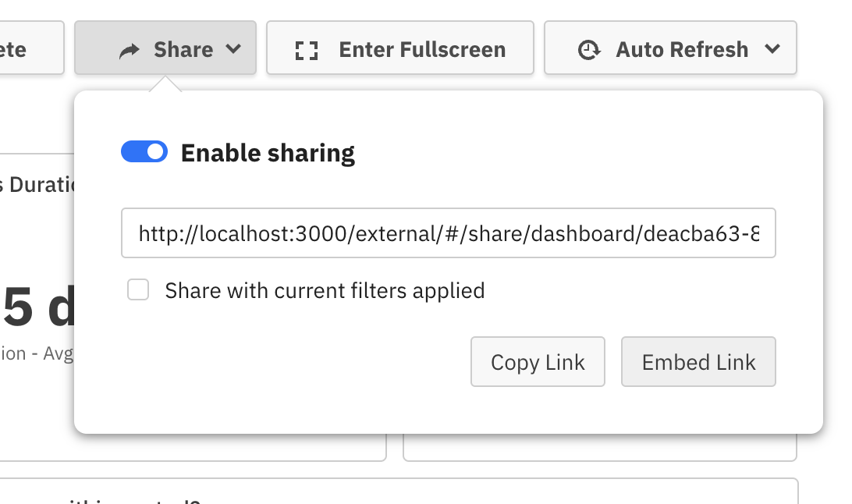Click the shared dashboard URL field

(449, 232)
